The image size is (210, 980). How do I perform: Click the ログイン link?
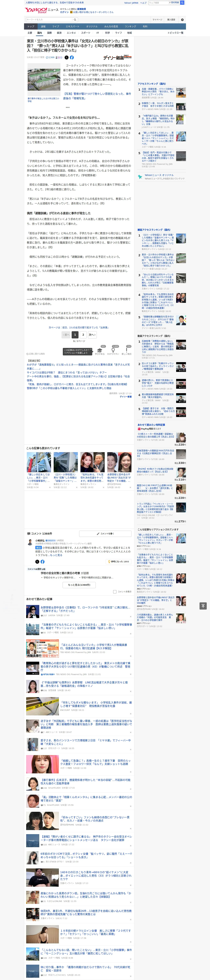[x=64, y=12]
